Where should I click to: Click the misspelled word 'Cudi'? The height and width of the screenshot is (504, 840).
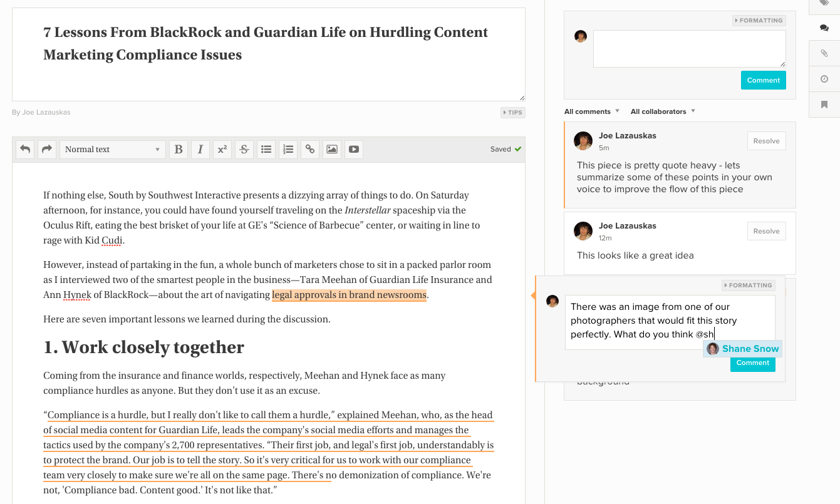click(x=113, y=240)
